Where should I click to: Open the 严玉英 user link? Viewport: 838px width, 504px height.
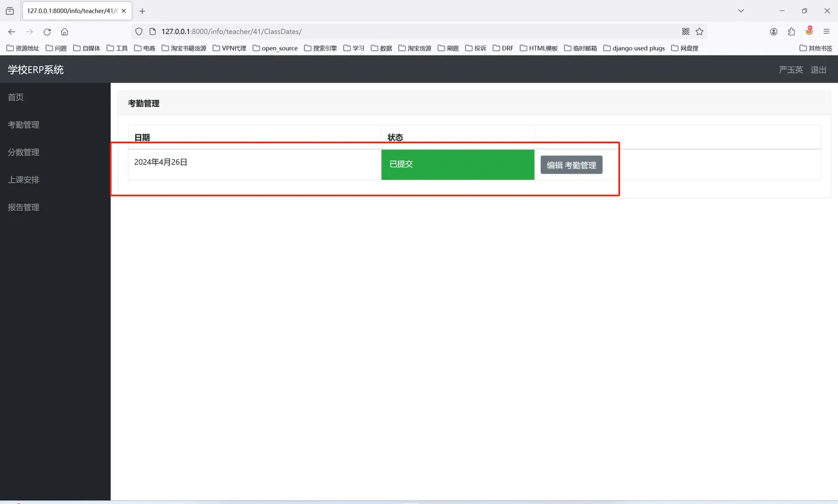point(791,69)
